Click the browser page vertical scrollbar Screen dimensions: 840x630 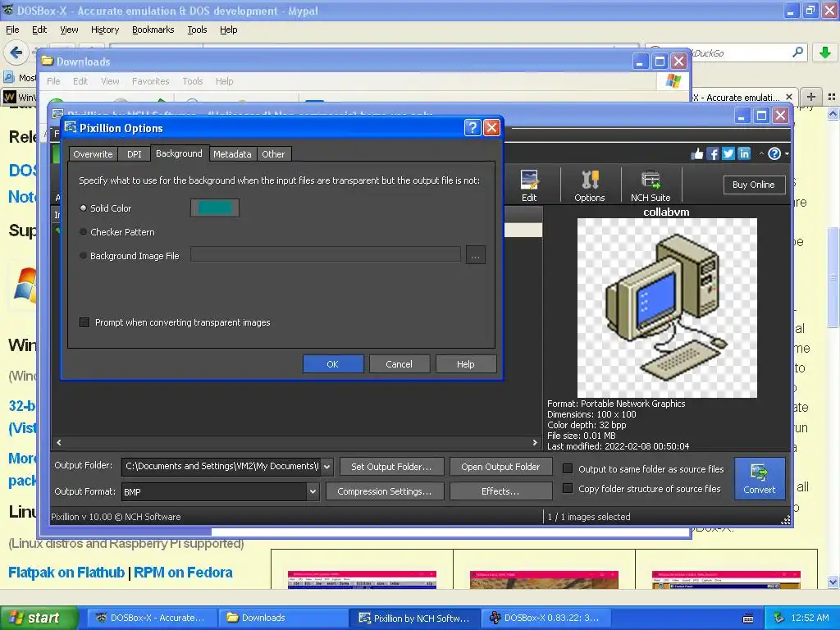833,276
